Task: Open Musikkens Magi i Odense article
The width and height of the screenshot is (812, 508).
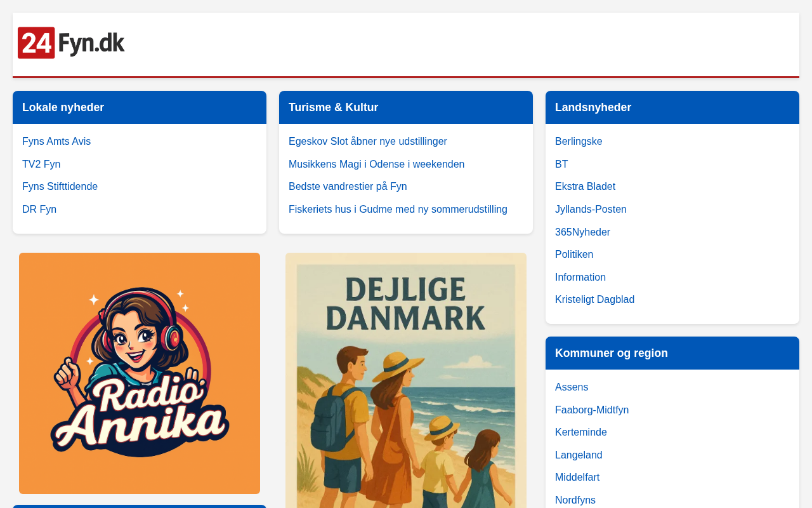Action: point(376,164)
